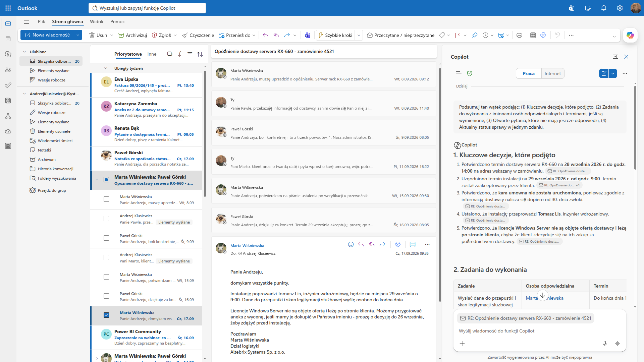This screenshot has height=362, width=644.
Task: Open Zgłoś dropdown arrow
Action: [175, 35]
